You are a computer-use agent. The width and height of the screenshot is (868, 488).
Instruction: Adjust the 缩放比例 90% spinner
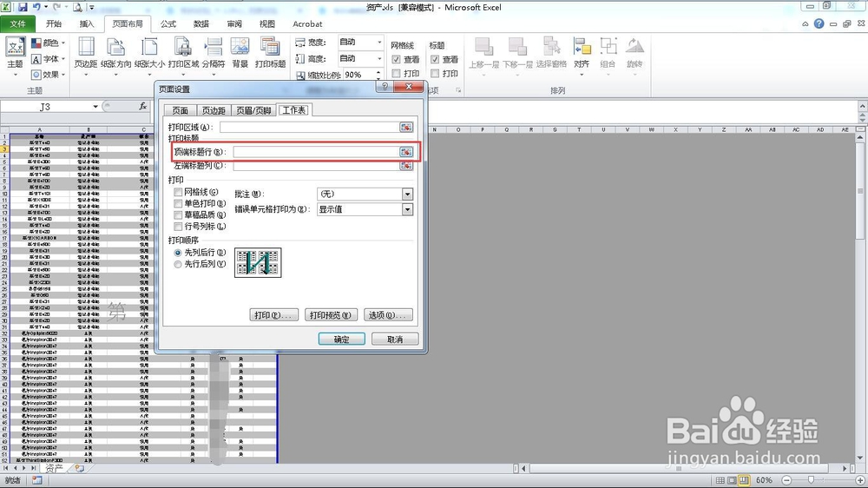click(378, 74)
